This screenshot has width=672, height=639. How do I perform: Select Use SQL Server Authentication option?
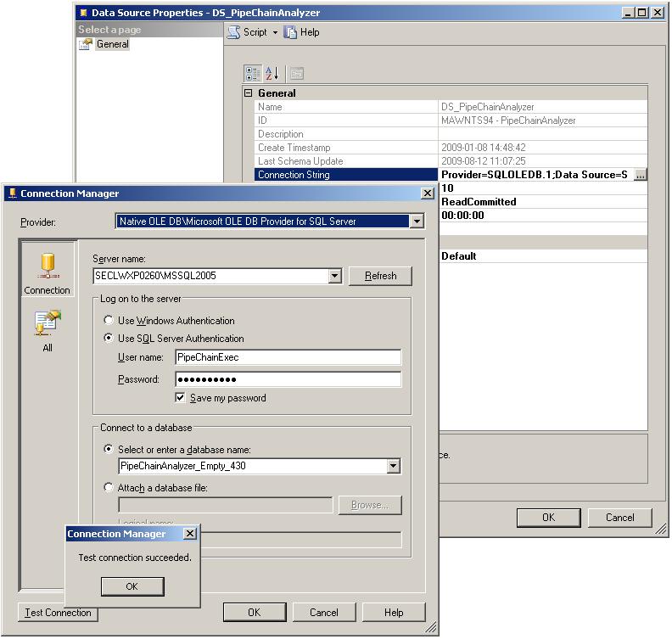(109, 339)
